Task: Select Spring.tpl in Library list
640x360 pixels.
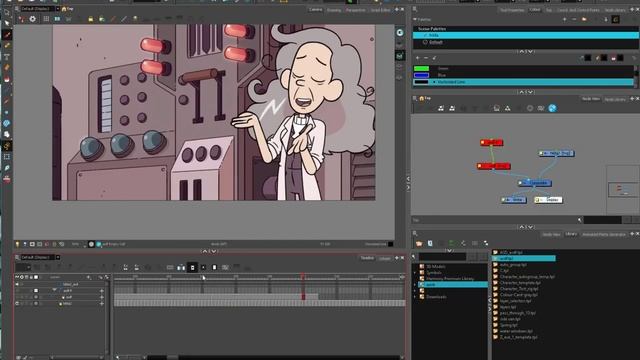Action: pos(509,325)
